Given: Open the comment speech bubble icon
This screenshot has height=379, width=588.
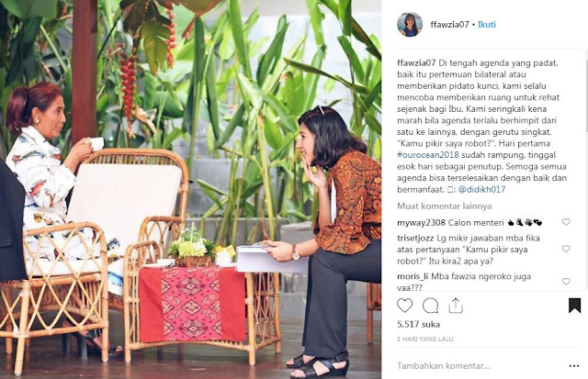Looking at the screenshot, I should 430,306.
